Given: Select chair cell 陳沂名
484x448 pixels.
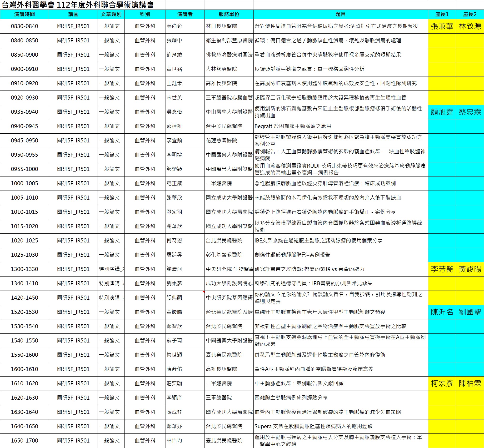Looking at the screenshot, I should [442, 312].
